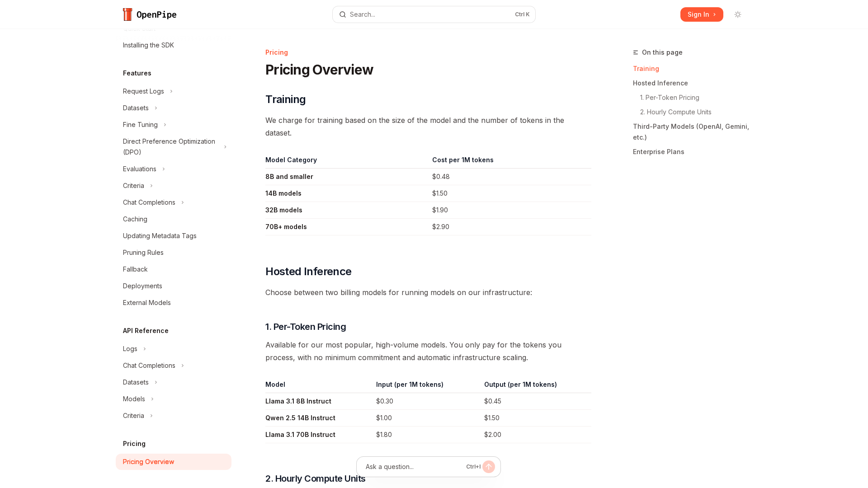
Task: Expand the Request Logs chevron
Action: 171,91
